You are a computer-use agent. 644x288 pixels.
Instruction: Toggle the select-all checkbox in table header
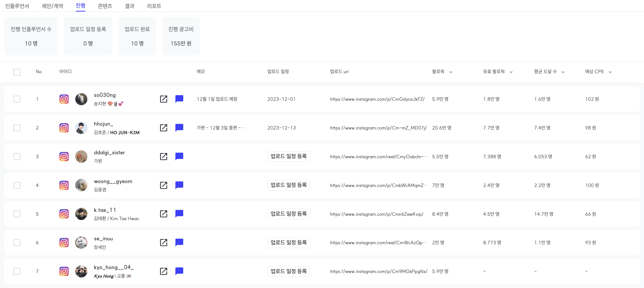17,72
